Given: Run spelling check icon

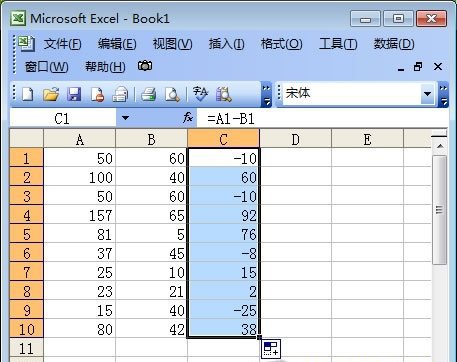Looking at the screenshot, I should (200, 94).
